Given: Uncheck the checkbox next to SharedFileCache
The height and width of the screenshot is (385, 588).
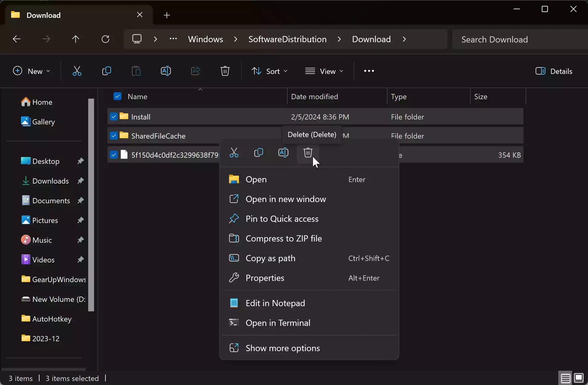Looking at the screenshot, I should point(113,136).
